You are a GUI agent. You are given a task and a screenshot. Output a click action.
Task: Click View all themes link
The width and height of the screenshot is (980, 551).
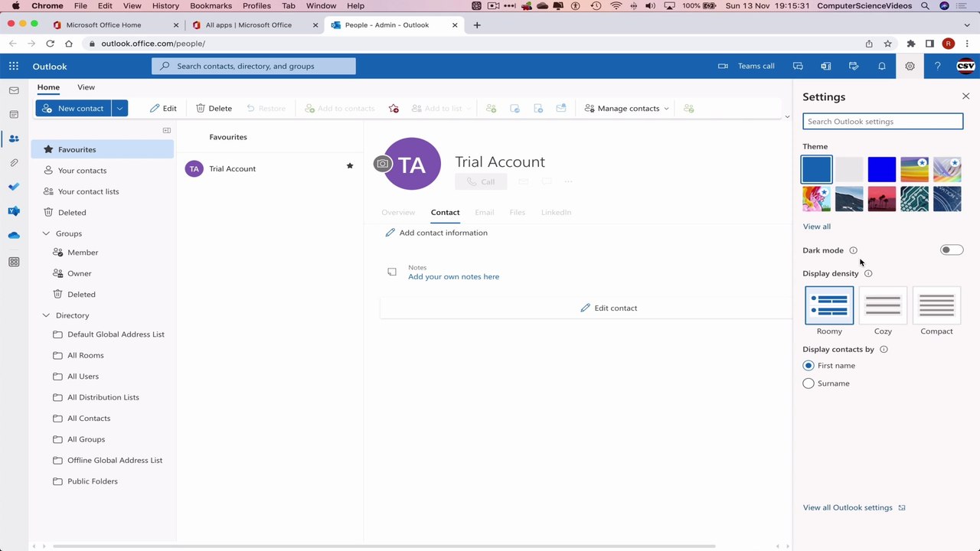click(x=816, y=227)
